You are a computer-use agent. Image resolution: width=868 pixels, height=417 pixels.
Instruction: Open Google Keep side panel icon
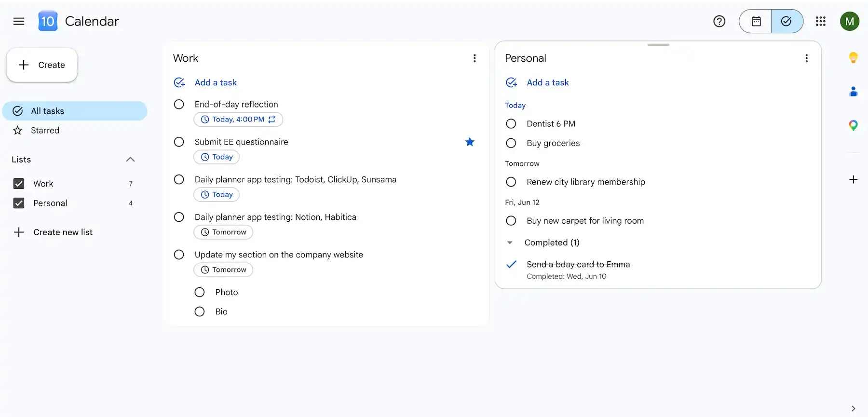point(853,58)
